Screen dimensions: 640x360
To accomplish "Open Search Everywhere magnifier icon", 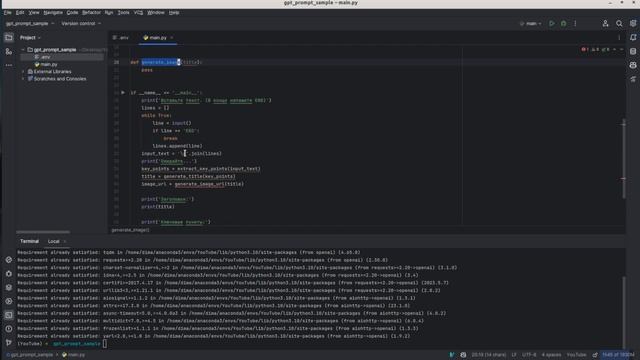I will [x=619, y=24].
